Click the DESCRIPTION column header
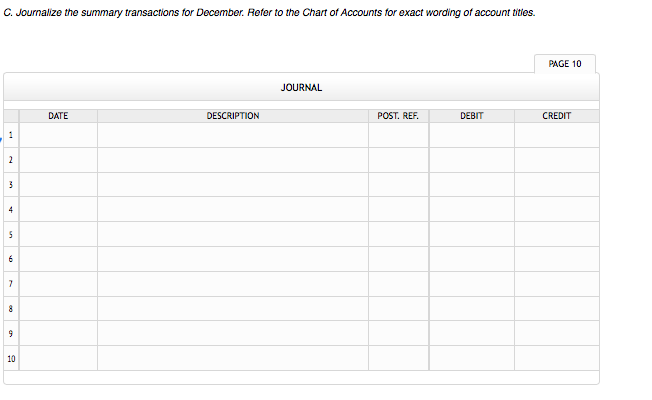 [232, 116]
